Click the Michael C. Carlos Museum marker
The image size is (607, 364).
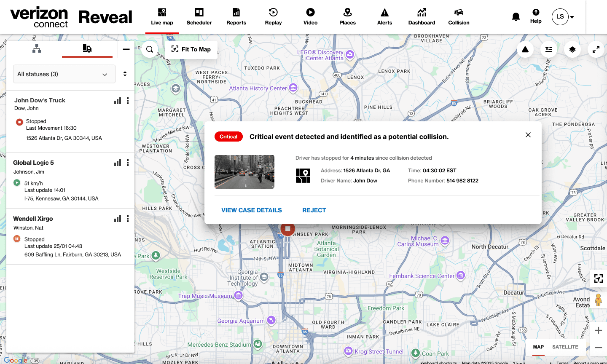[445, 241]
